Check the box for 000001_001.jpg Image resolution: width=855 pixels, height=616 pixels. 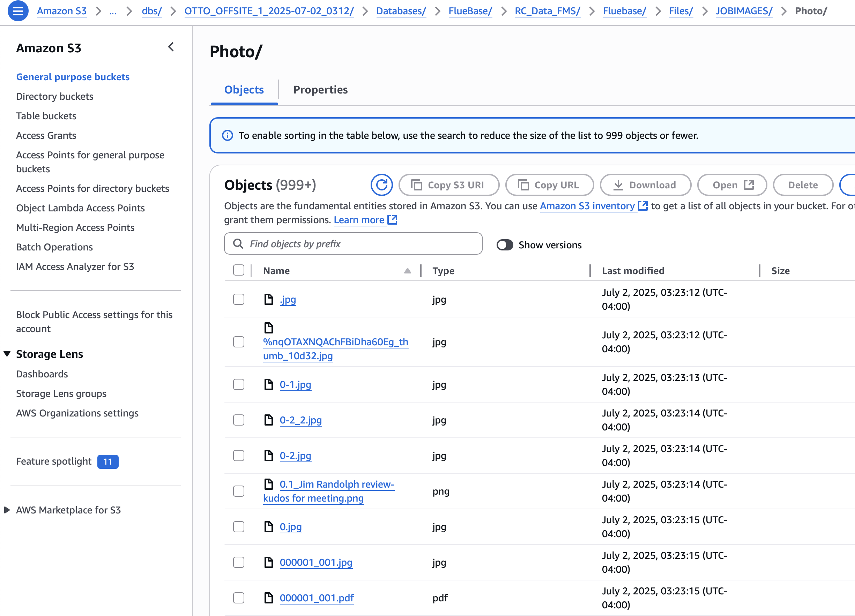[x=239, y=562]
